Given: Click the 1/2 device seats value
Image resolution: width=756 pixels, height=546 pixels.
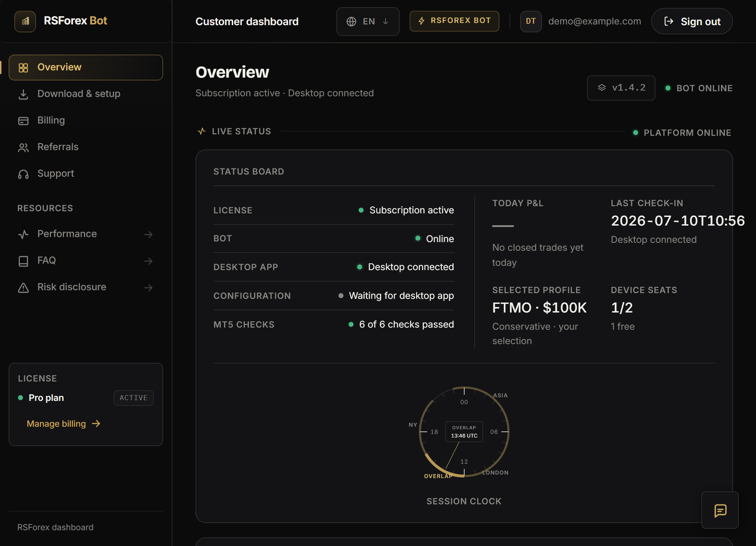Looking at the screenshot, I should tap(622, 308).
